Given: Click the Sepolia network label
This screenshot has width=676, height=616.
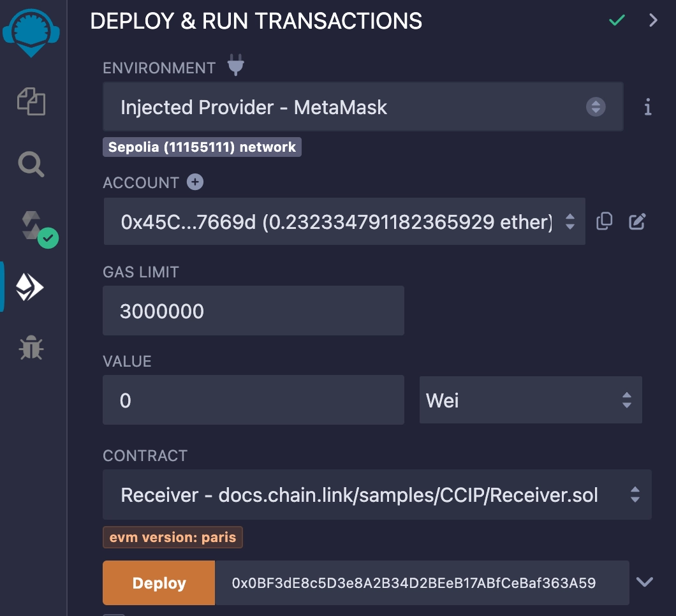Looking at the screenshot, I should pyautogui.click(x=202, y=147).
